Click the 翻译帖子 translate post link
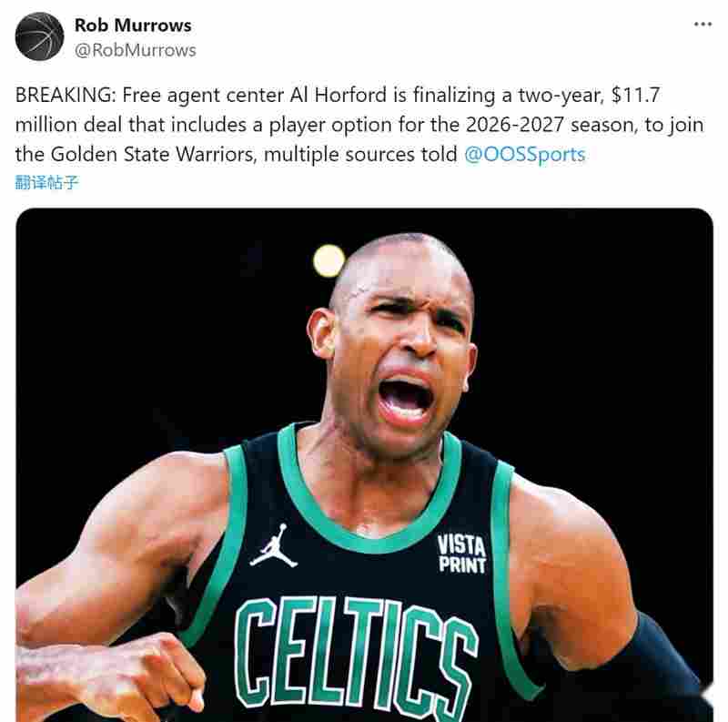Image resolution: width=728 pixels, height=722 pixels. pos(46,182)
